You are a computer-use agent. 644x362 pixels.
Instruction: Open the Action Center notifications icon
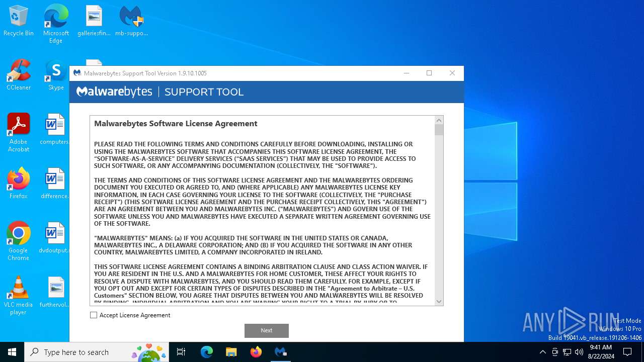[627, 352]
